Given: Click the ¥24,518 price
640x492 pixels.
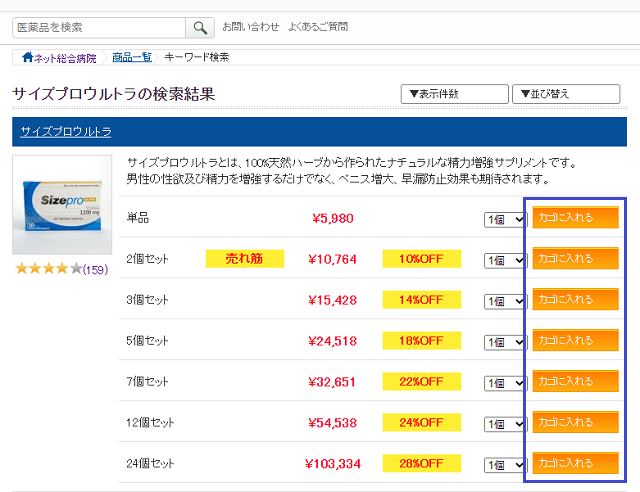Looking at the screenshot, I should tap(333, 341).
